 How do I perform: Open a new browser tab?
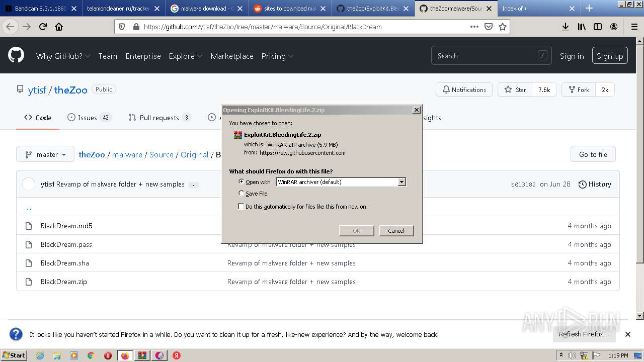589,8
